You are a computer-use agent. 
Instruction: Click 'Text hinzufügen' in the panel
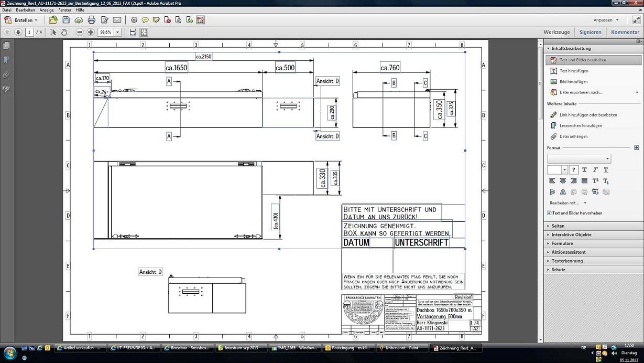(574, 71)
